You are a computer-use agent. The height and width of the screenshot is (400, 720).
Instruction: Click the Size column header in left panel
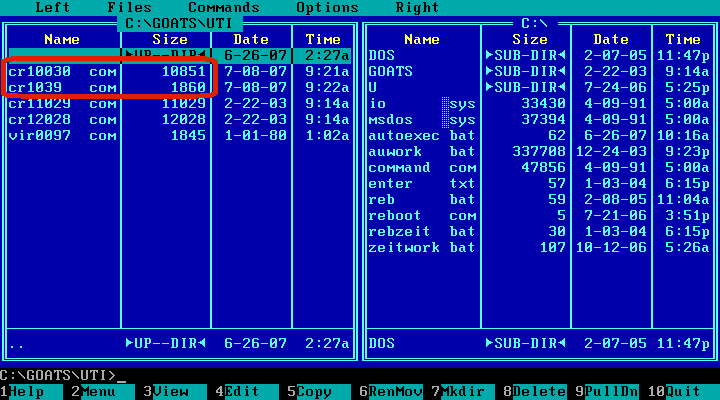coord(170,39)
